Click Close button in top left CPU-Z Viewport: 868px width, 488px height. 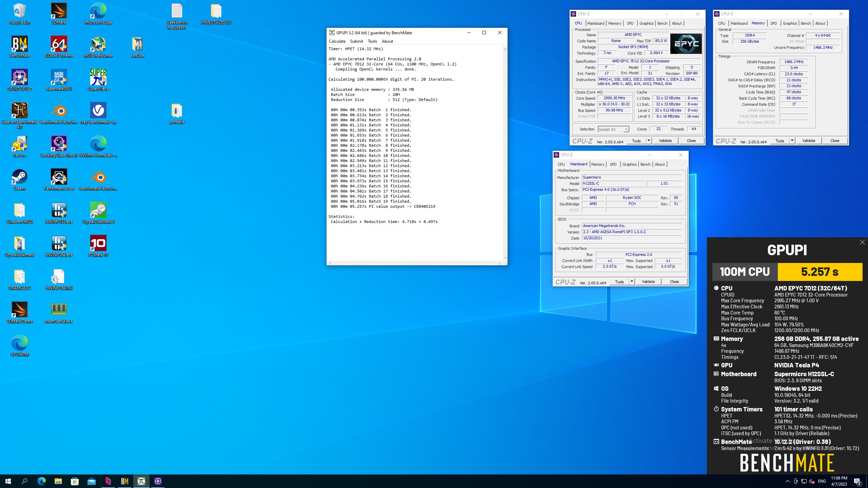691,141
